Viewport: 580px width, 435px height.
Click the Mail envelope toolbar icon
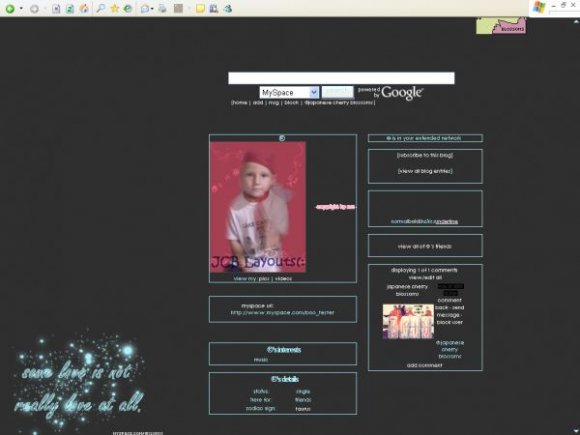[145, 9]
